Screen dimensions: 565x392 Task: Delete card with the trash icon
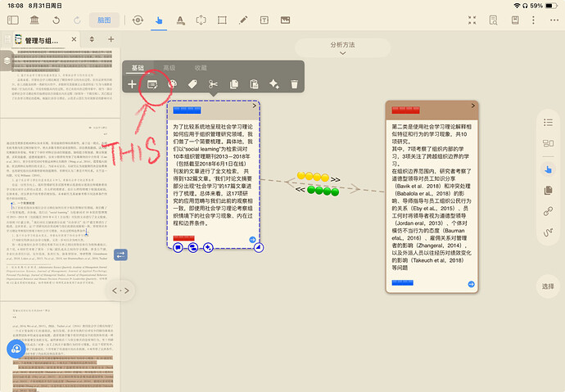295,84
